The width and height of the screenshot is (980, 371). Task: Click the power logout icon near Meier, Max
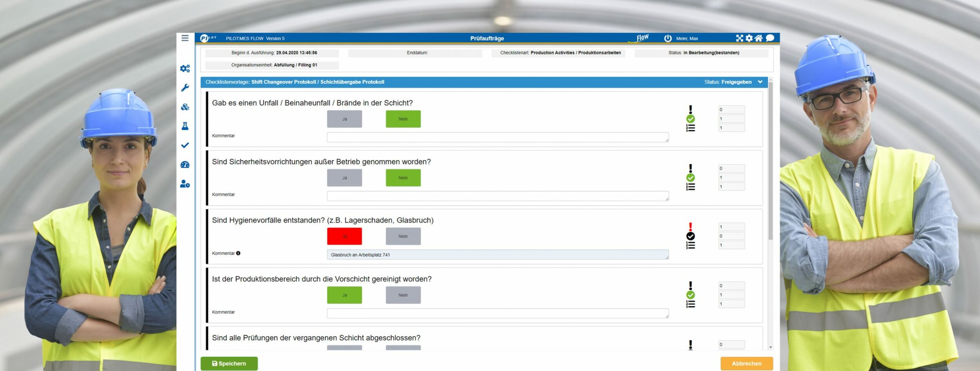point(668,38)
